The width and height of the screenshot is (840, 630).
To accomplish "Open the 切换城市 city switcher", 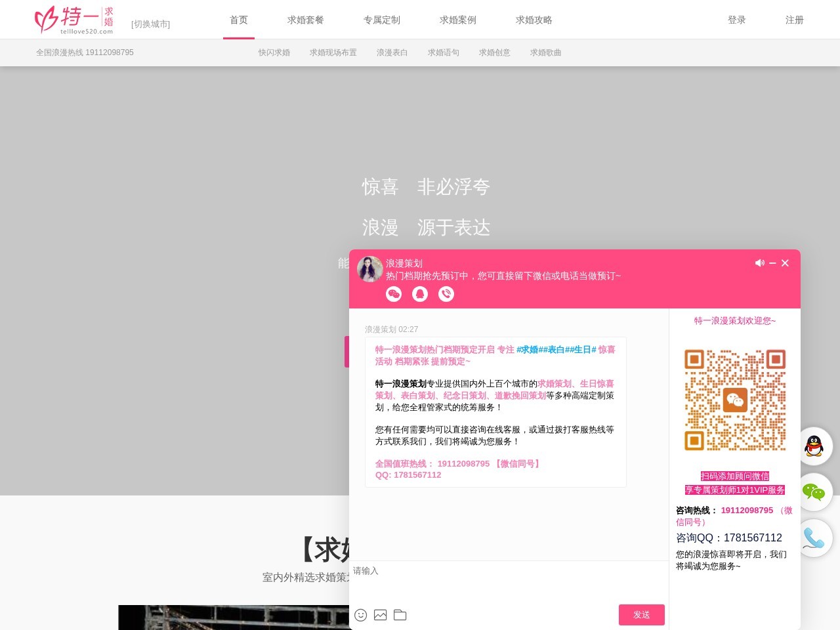I will click(x=150, y=24).
